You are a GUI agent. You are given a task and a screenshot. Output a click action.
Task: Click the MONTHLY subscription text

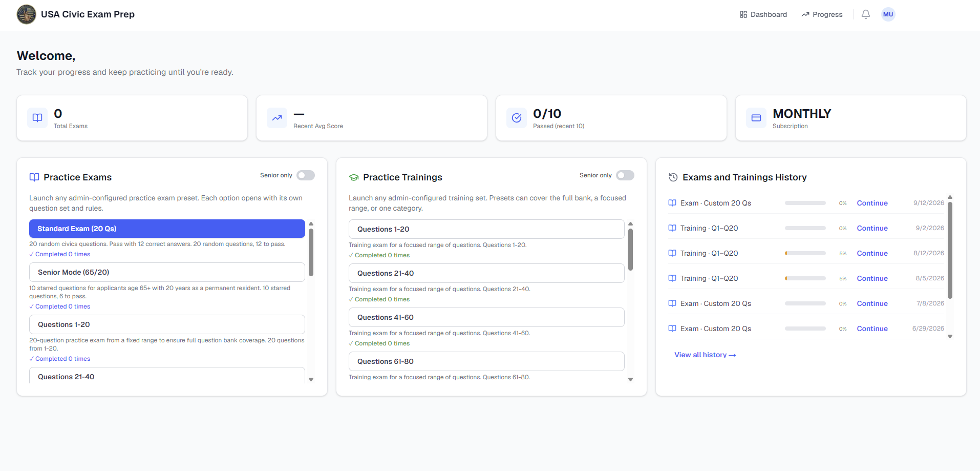tap(802, 114)
